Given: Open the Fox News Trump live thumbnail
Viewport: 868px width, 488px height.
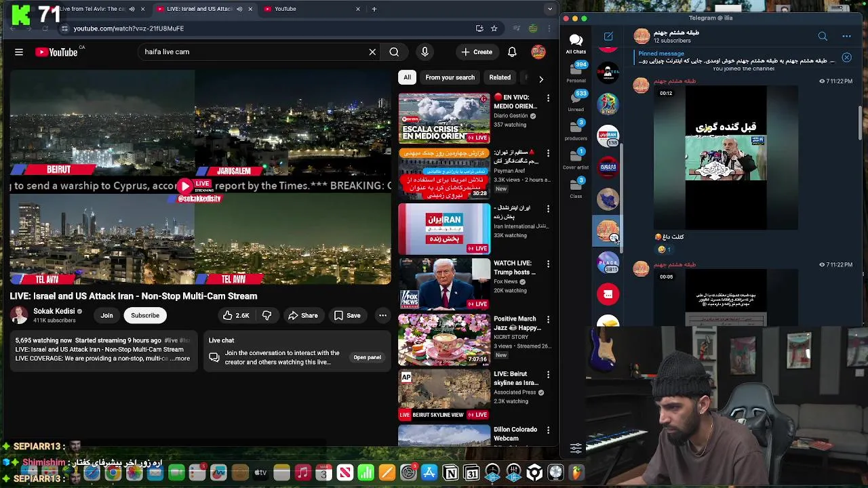Looking at the screenshot, I should pos(444,284).
